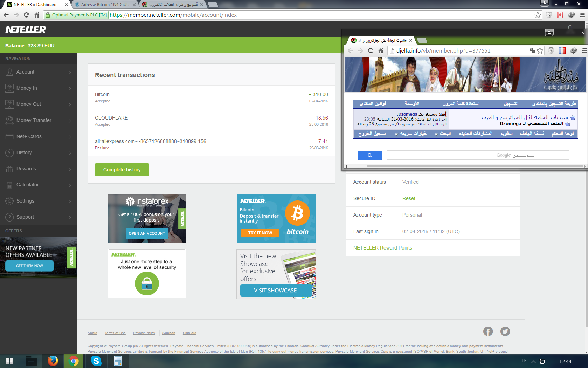Click the Bitcoin +310.00 transaction row
This screenshot has width=588, height=368.
click(x=212, y=97)
